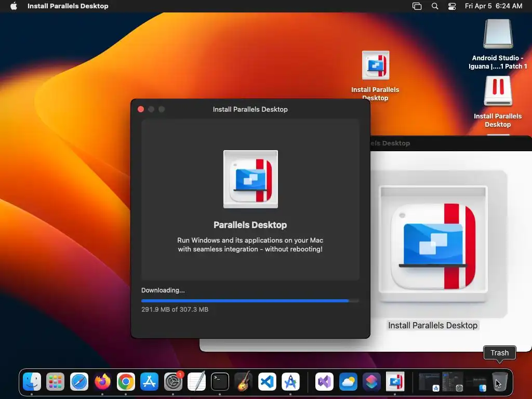532x399 pixels.
Task: Open Visual Studio Code in dock
Action: (x=267, y=382)
